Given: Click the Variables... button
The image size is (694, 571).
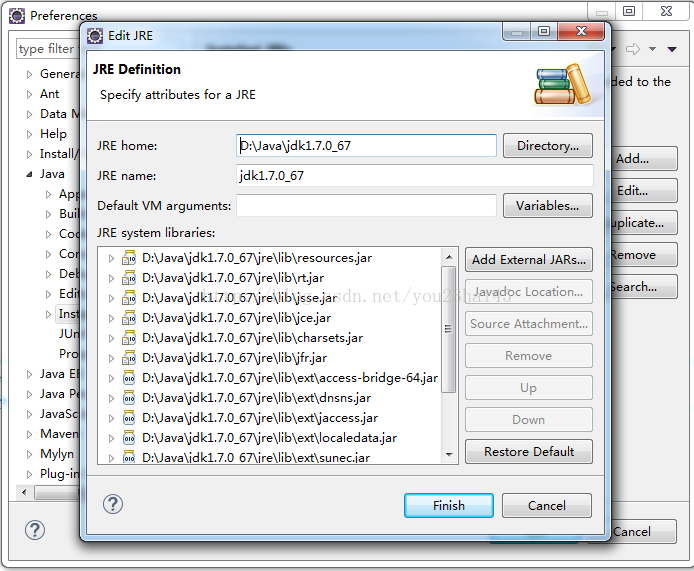Looking at the screenshot, I should pos(547,205).
